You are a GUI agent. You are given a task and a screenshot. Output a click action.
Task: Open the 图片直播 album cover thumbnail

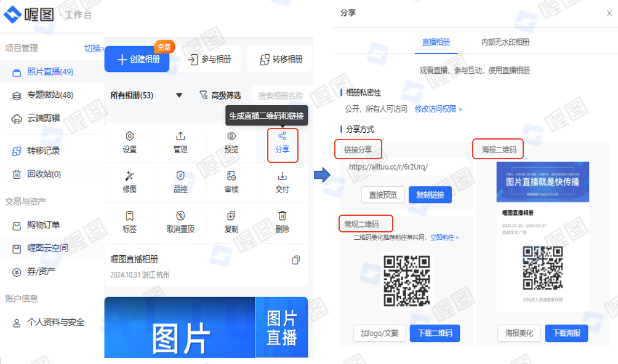[206, 327]
